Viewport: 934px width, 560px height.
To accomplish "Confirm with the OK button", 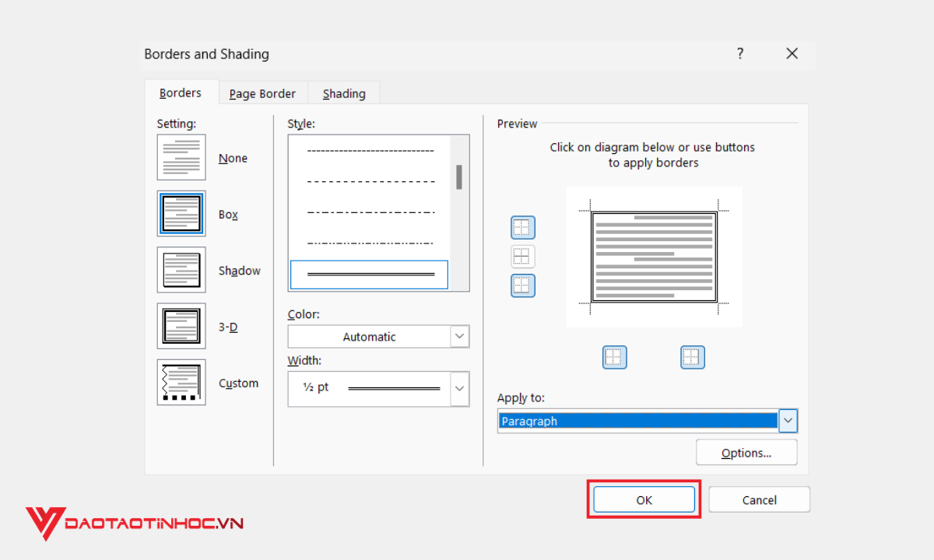I will tap(644, 500).
